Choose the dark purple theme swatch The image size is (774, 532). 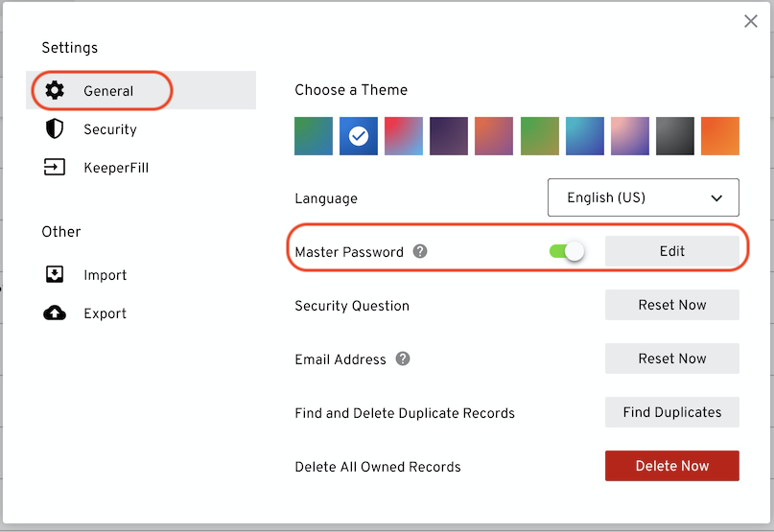pos(449,136)
